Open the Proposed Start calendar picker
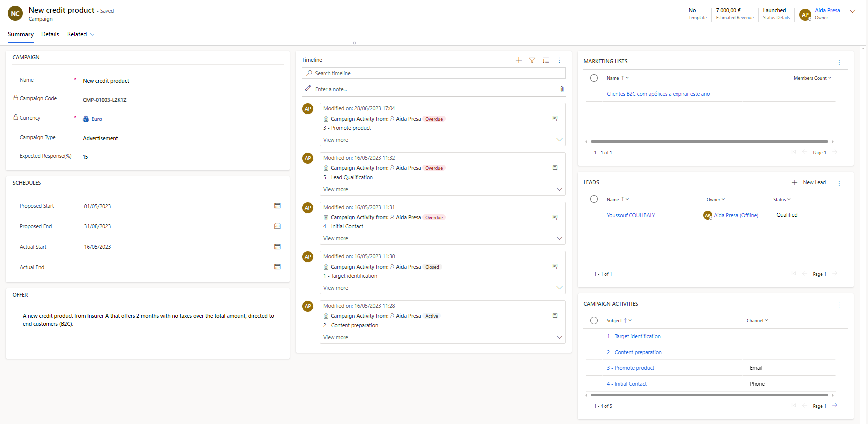The width and height of the screenshot is (868, 424). point(277,206)
